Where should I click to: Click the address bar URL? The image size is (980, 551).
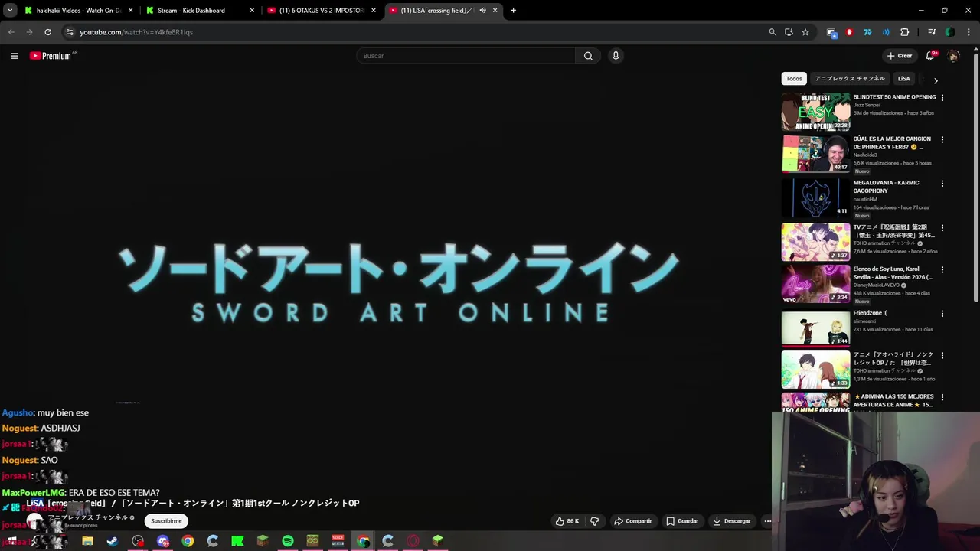point(136,32)
